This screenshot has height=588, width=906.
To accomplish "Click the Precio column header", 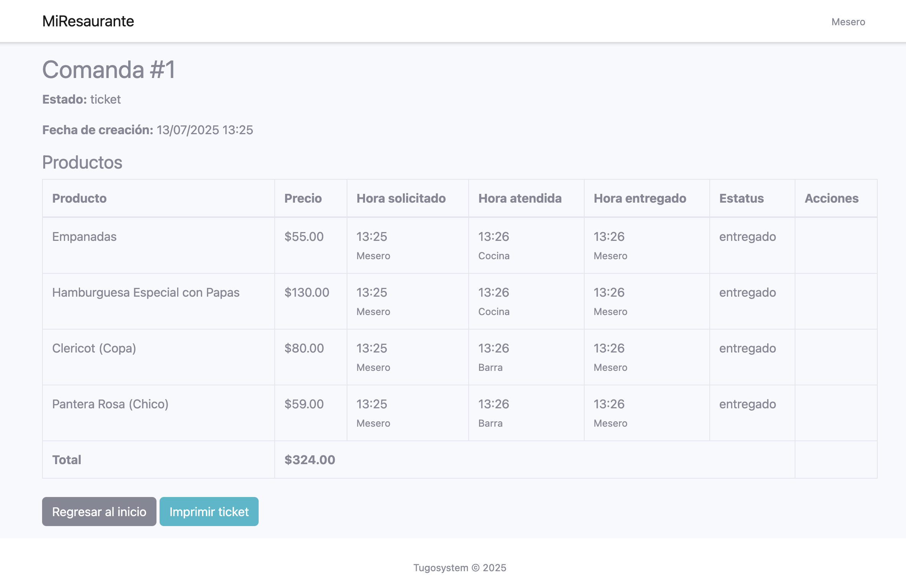I will [303, 198].
